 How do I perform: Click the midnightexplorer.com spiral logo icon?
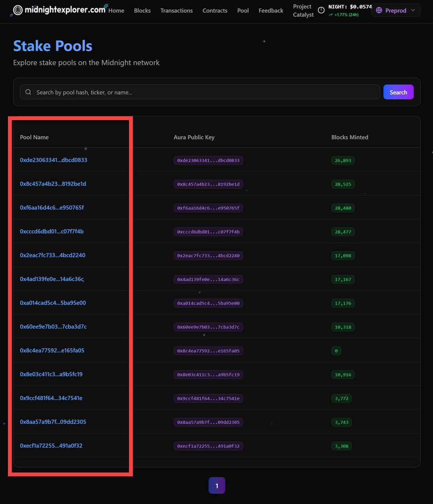tap(17, 10)
